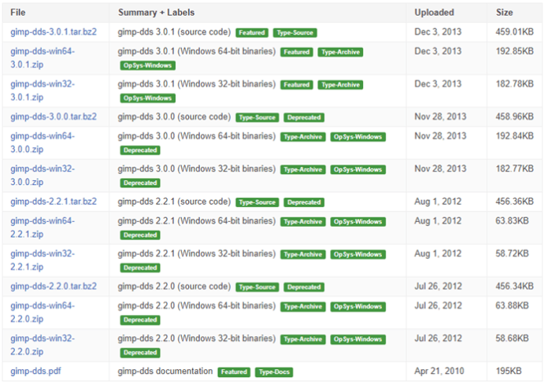This screenshot has width=548, height=392.
Task: Click the Size column header
Action: pyautogui.click(x=505, y=13)
